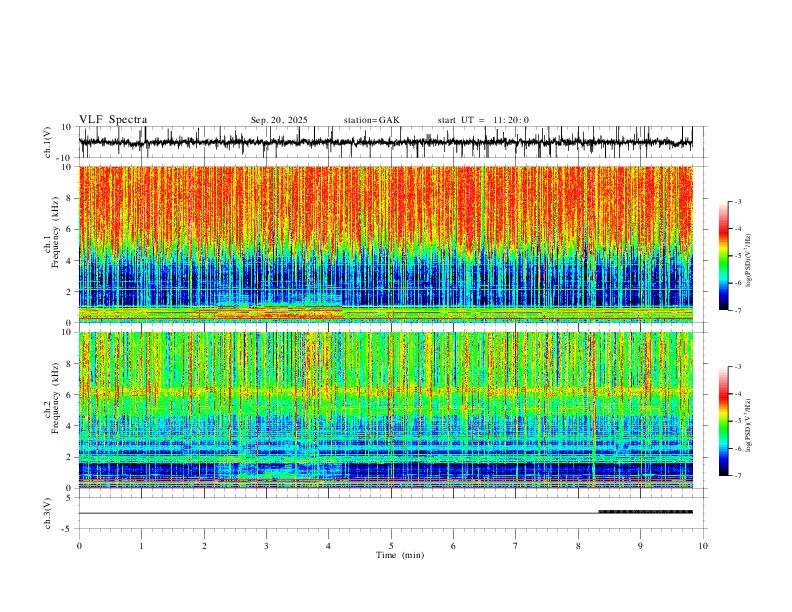Image resolution: width=792 pixels, height=612 pixels.
Task: Click the "9" tick on the time axis
Action: tap(640, 546)
